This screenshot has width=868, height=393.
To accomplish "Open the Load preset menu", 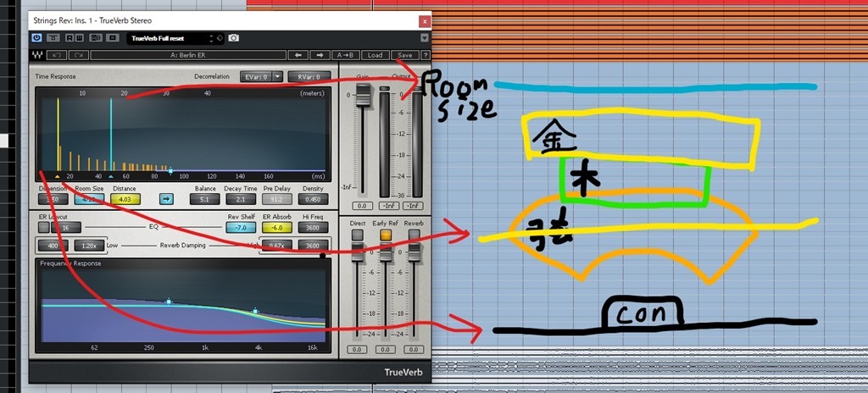I will point(376,55).
